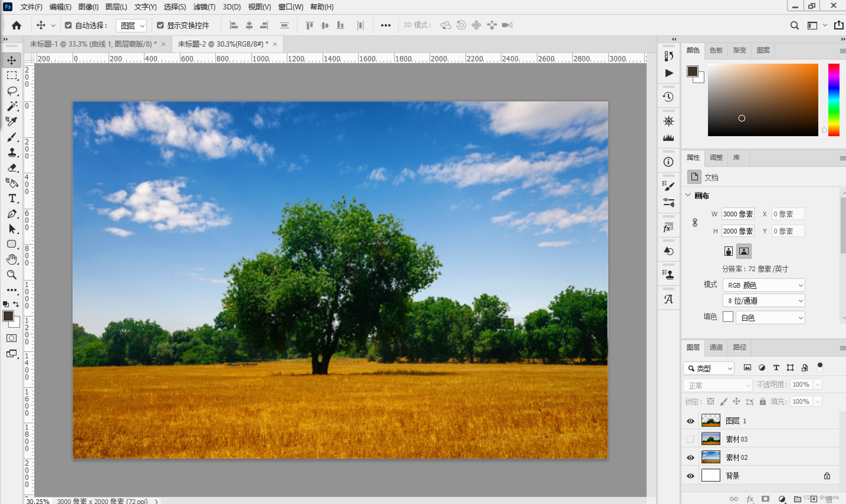Toggle the 显示变换控件 checkbox

click(x=160, y=25)
